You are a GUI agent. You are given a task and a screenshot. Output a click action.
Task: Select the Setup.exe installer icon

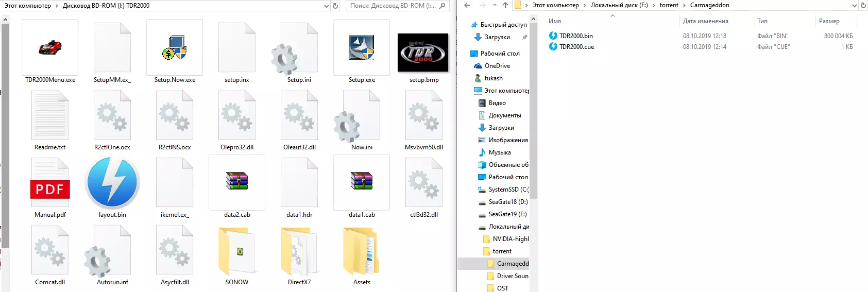362,48
